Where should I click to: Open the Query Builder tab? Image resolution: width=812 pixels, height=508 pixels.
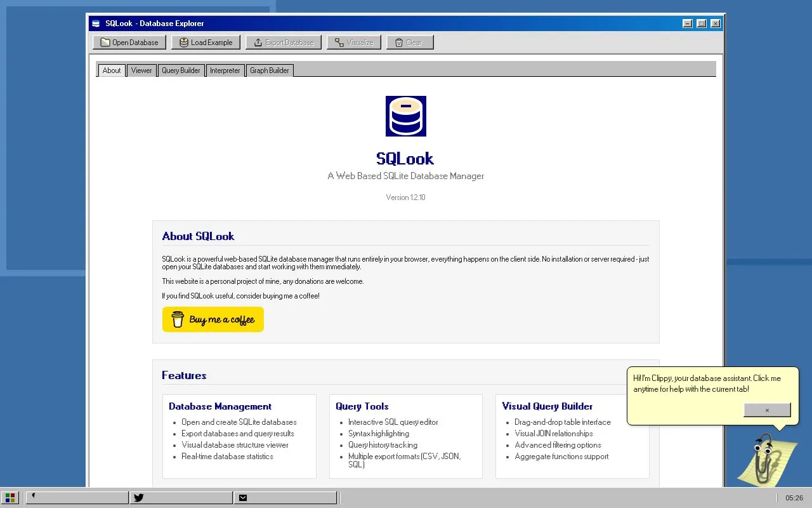click(x=181, y=70)
